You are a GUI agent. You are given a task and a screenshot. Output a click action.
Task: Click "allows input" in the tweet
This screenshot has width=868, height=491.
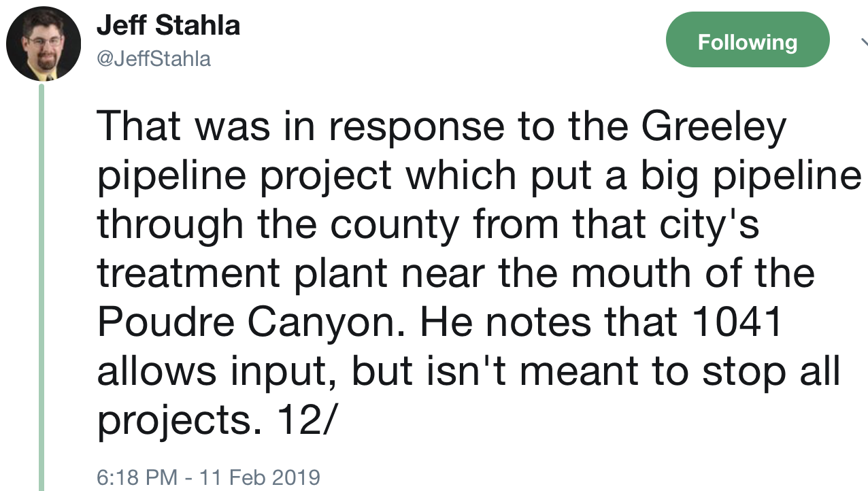(215, 371)
